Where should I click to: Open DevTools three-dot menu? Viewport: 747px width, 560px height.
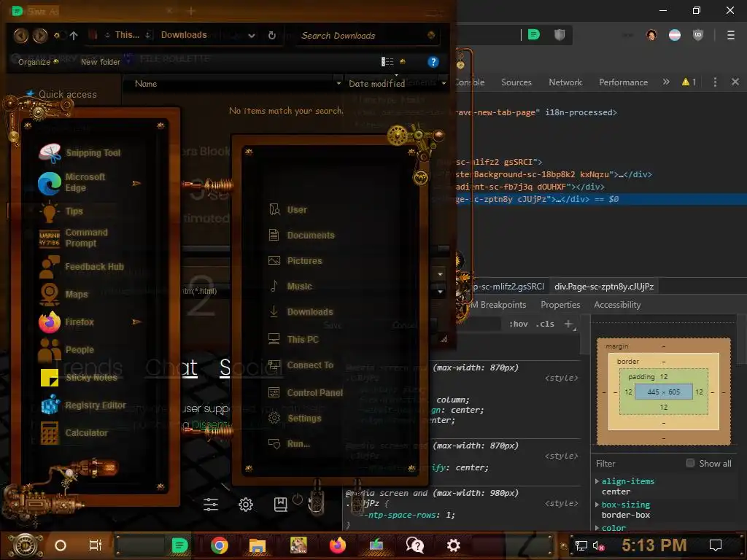(715, 82)
